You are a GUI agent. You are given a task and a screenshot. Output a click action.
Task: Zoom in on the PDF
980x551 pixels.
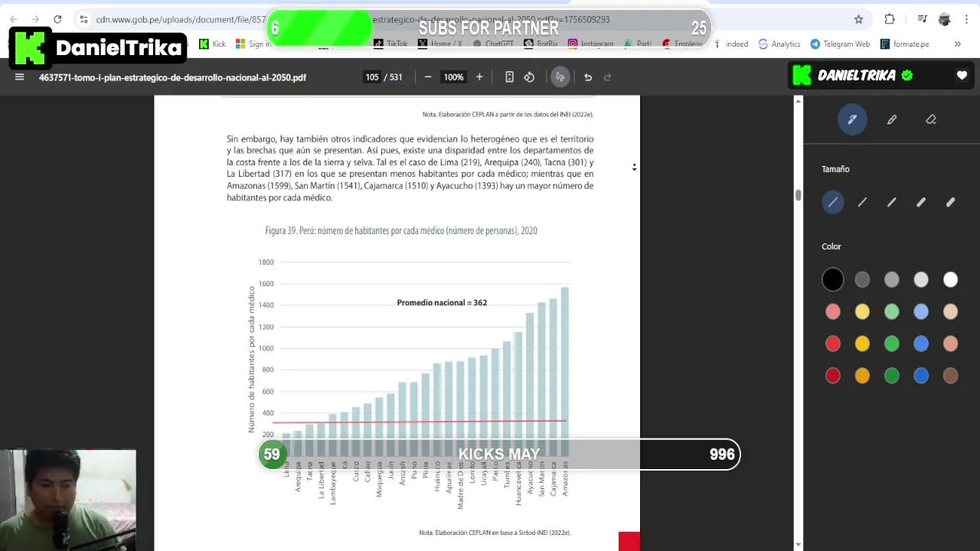click(479, 77)
